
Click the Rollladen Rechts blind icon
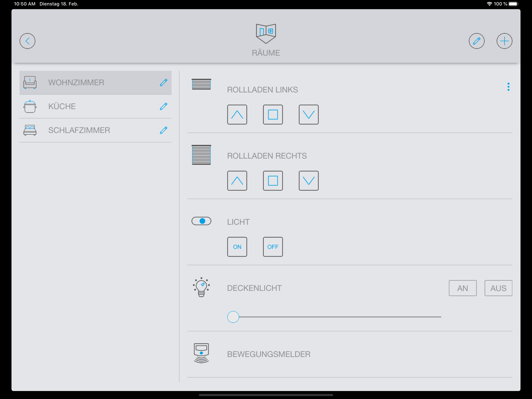(x=201, y=155)
